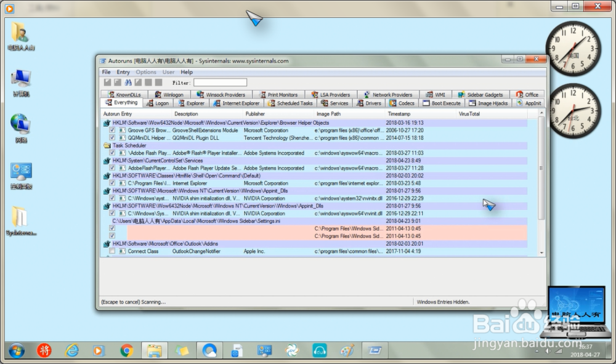616x364 pixels.
Task: Open the blue Q browser taskbar icon
Action: pos(209,350)
